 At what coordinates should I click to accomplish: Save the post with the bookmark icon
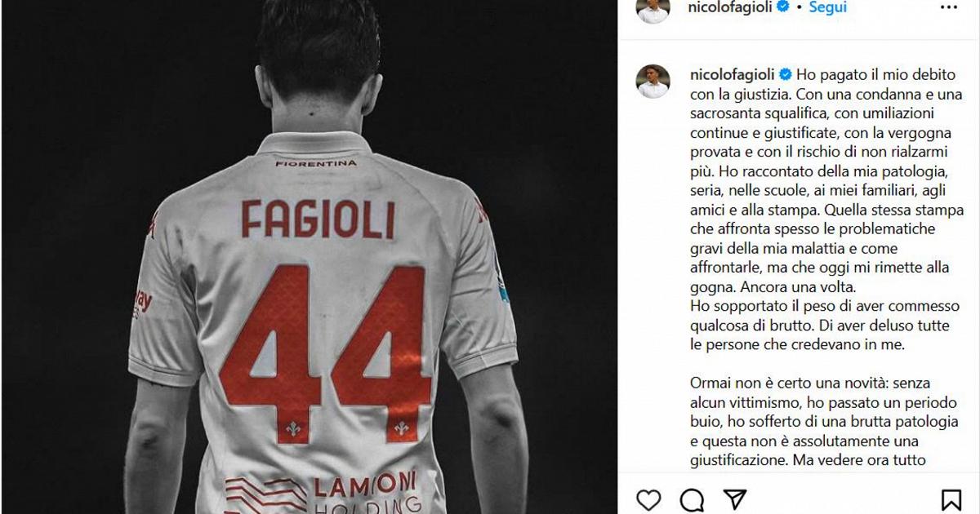click(x=951, y=499)
